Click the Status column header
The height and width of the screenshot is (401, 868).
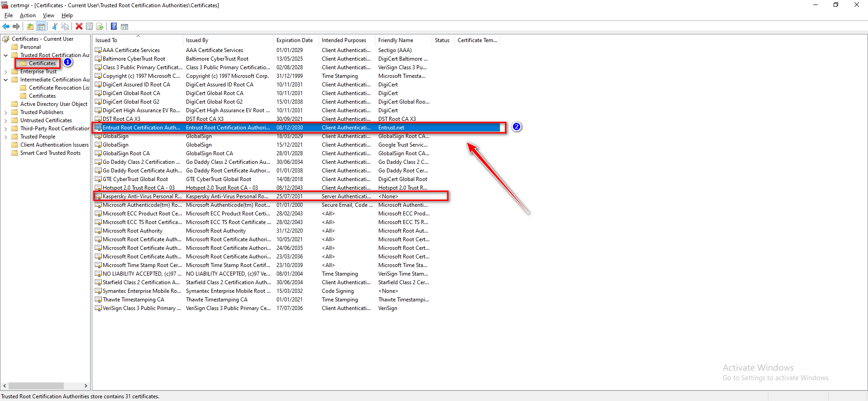[x=443, y=40]
